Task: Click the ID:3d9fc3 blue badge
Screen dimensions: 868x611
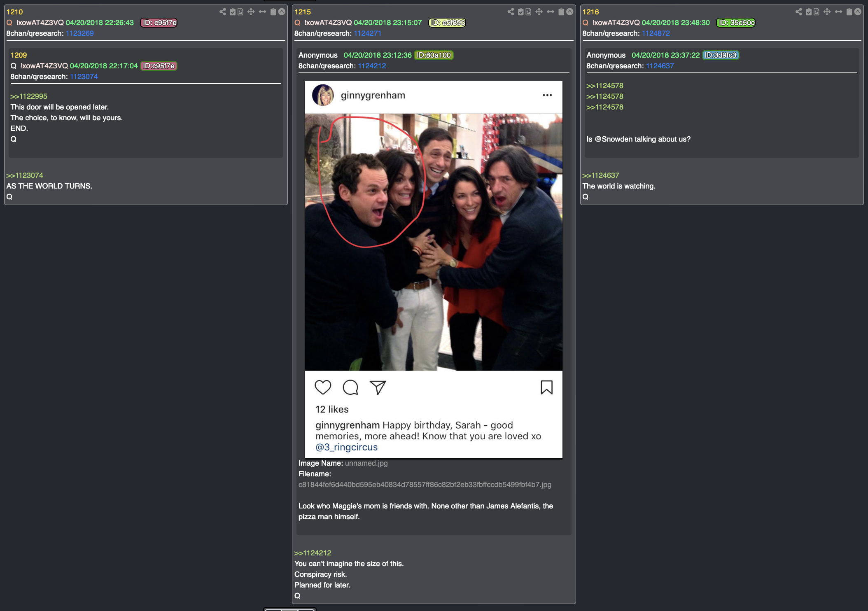Action: click(x=721, y=55)
